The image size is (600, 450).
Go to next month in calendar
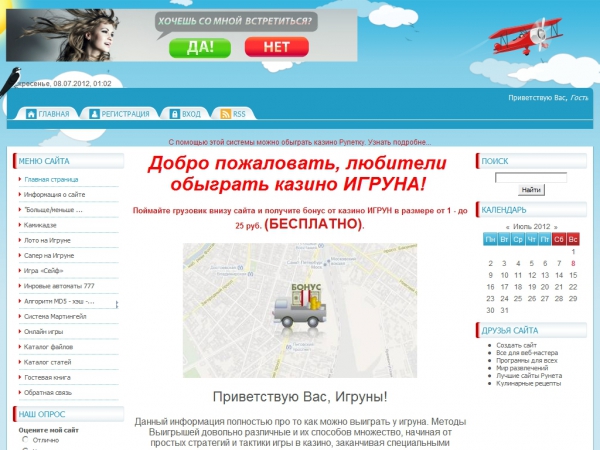(555, 227)
